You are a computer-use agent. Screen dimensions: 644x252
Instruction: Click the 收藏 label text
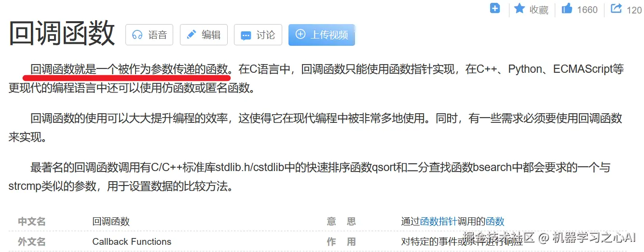pos(539,10)
